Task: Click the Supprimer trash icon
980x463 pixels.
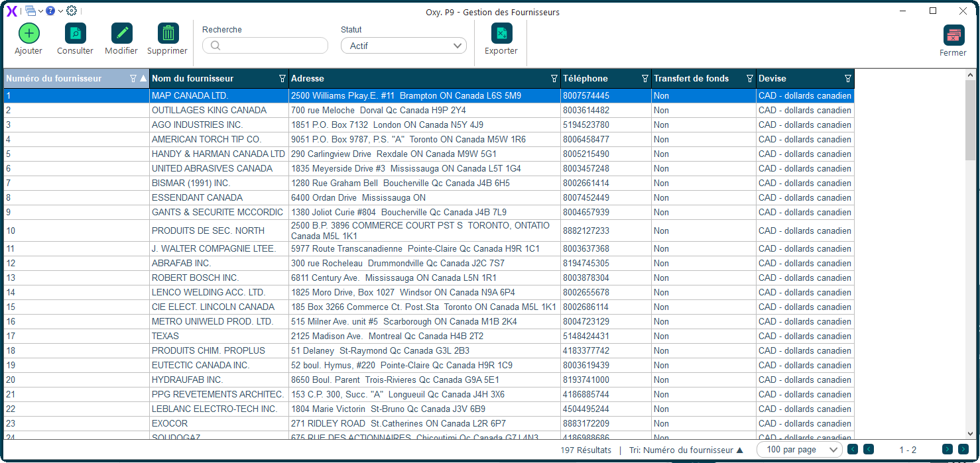Action: coord(168,33)
